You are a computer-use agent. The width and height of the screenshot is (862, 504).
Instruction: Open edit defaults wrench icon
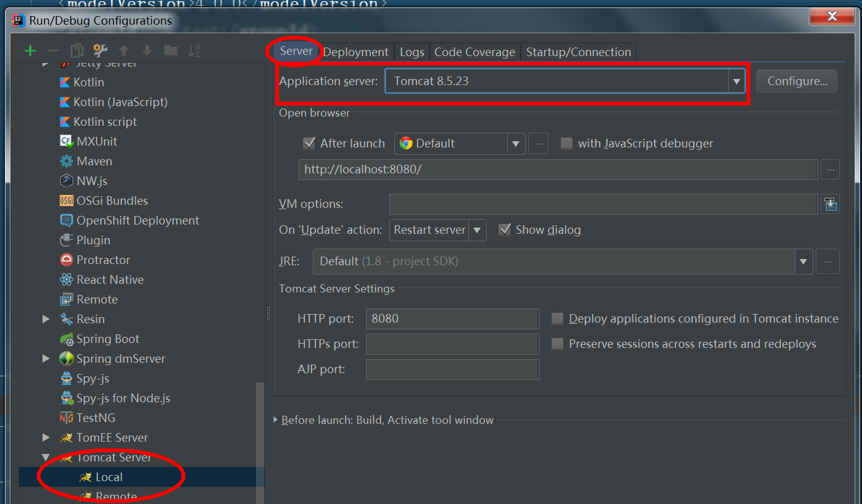pyautogui.click(x=100, y=51)
